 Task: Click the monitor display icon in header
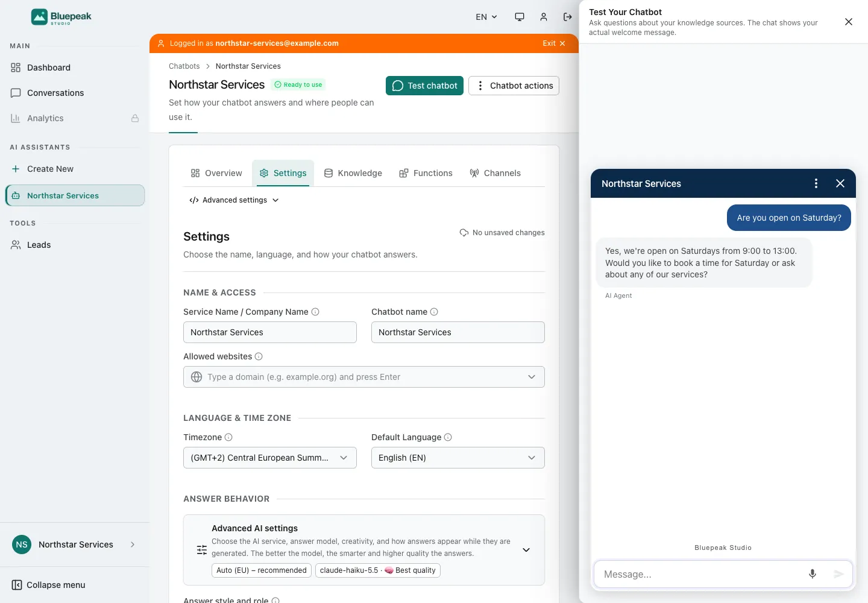click(x=520, y=17)
